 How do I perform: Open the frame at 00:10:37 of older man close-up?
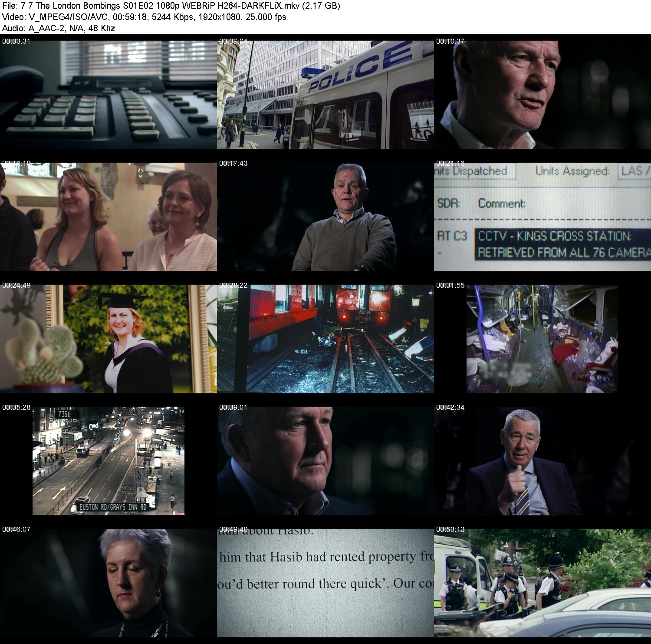point(542,95)
